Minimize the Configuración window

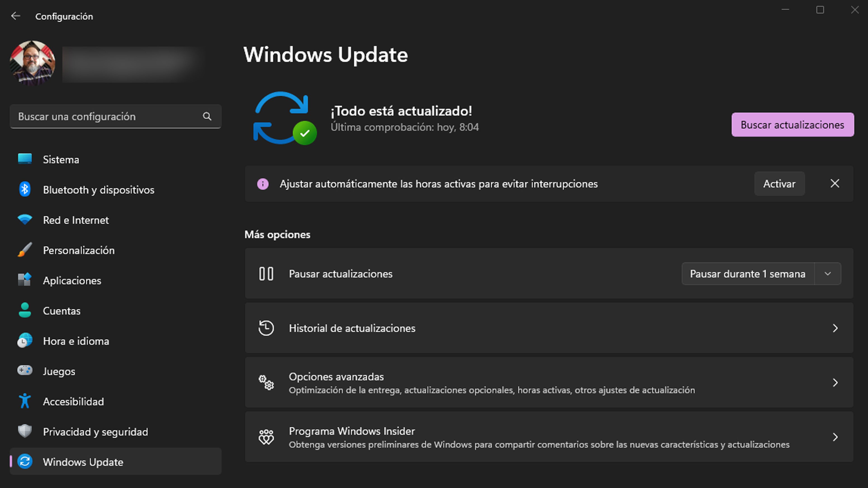[x=785, y=10]
